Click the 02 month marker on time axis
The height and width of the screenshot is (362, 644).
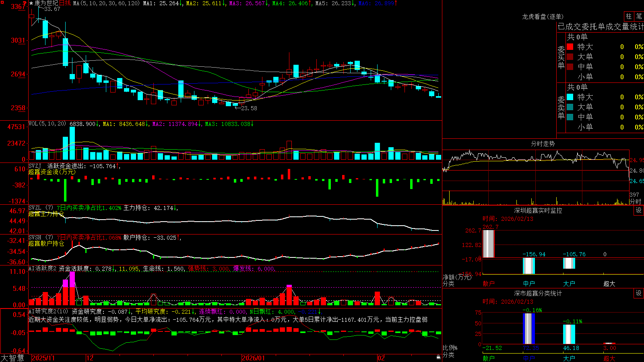381,358
